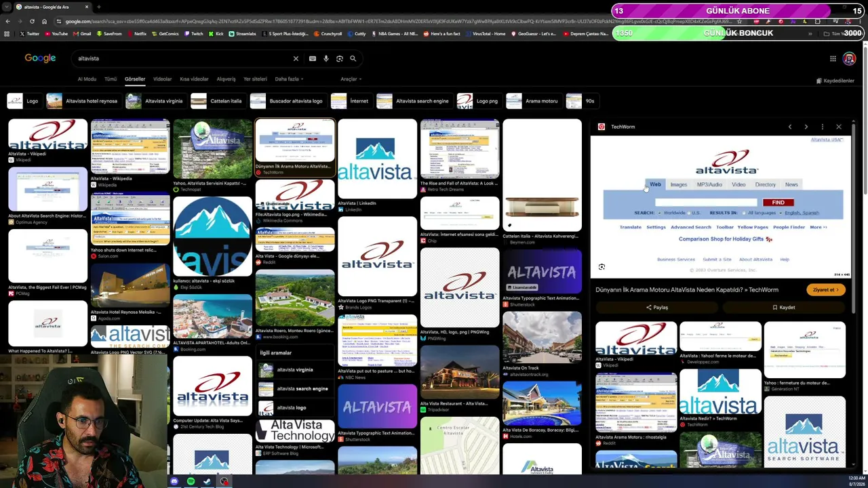Open Chrome home page button
The width and height of the screenshot is (868, 488).
[44, 21]
